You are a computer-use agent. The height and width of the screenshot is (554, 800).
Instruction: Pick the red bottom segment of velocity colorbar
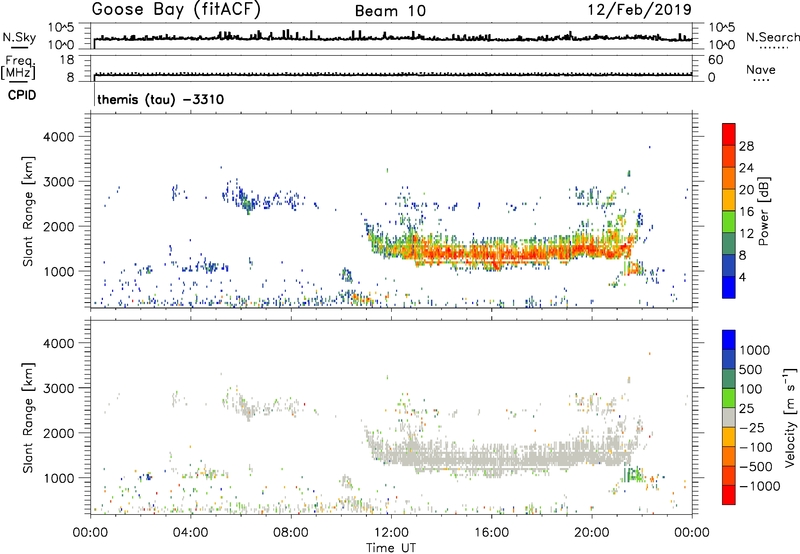click(x=729, y=495)
